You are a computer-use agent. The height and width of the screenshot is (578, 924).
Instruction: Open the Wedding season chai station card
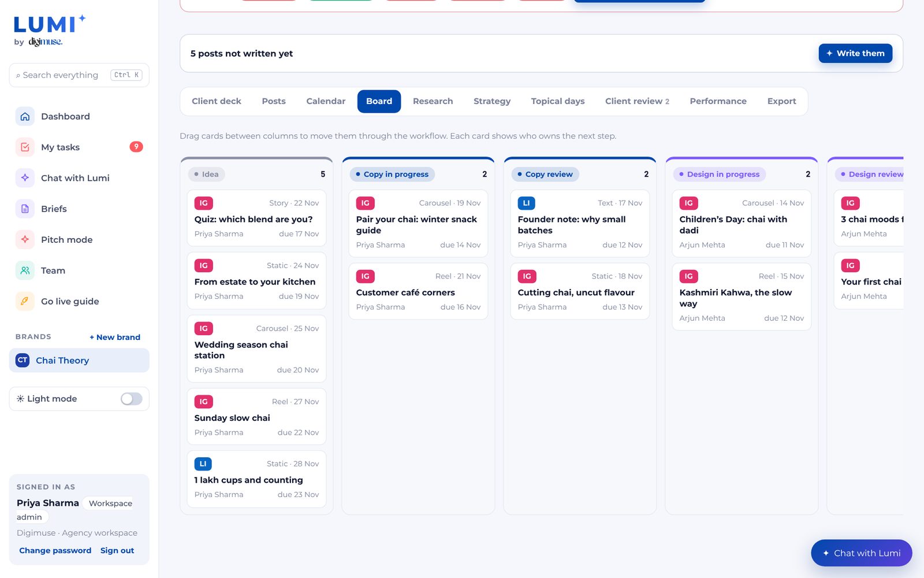click(x=256, y=349)
